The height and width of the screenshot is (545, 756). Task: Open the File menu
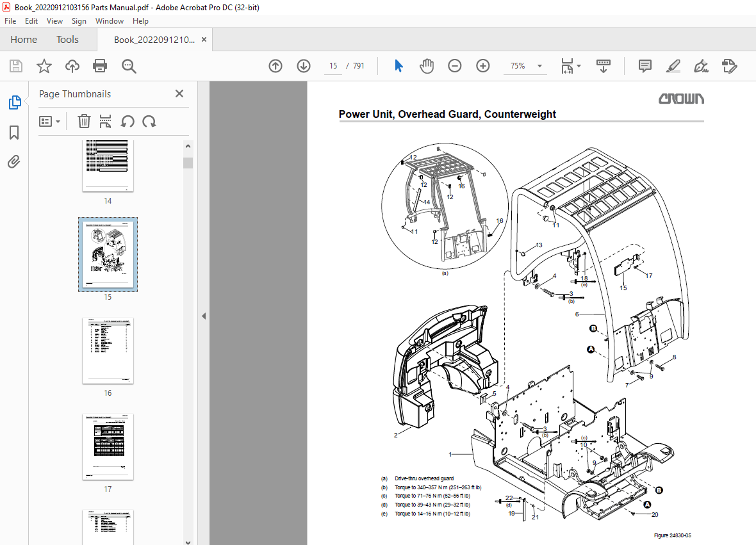pyautogui.click(x=10, y=21)
